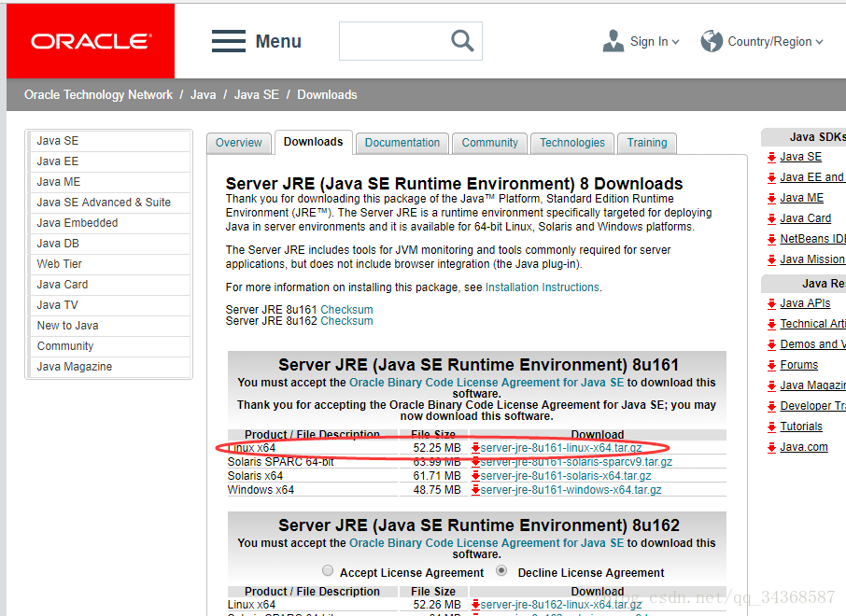This screenshot has width=846, height=616.
Task: Click red arrow icon beside Java Card link
Action: (x=771, y=219)
